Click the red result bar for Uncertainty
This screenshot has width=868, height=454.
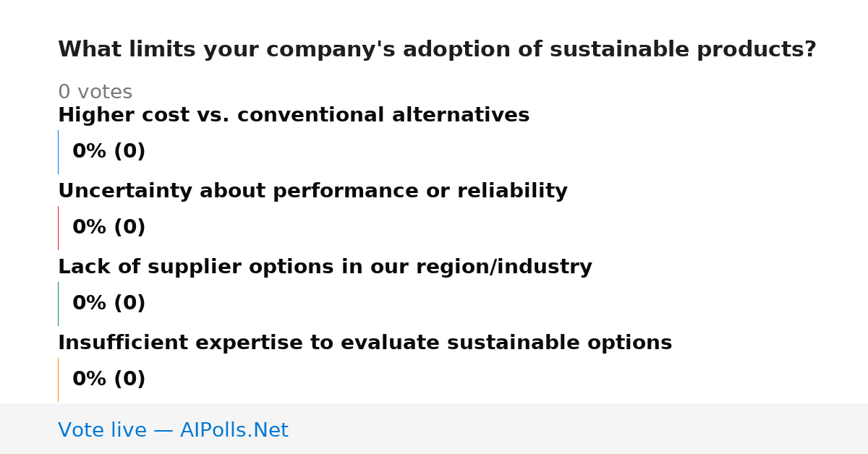58,228
